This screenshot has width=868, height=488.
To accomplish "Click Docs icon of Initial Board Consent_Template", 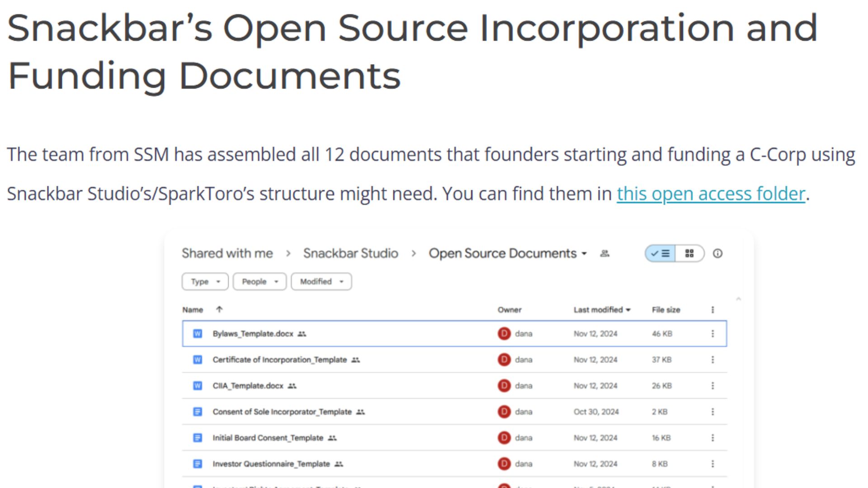I will coord(198,438).
